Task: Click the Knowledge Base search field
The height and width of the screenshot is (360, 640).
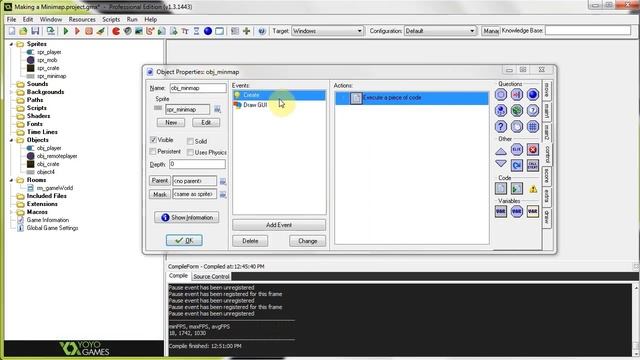Action: (588, 31)
